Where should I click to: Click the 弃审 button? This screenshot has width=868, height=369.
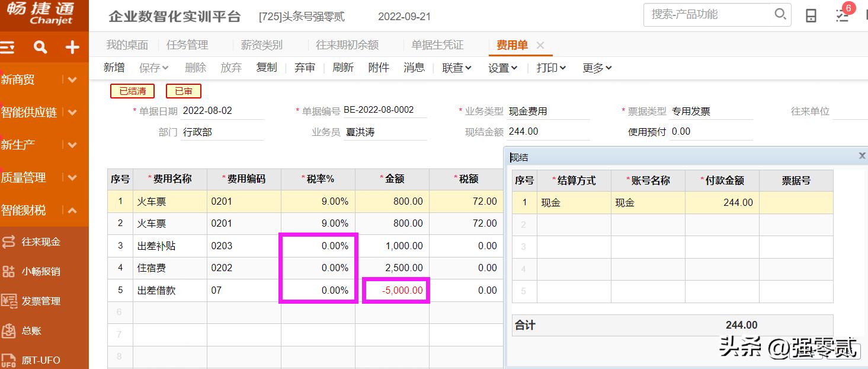coord(305,68)
